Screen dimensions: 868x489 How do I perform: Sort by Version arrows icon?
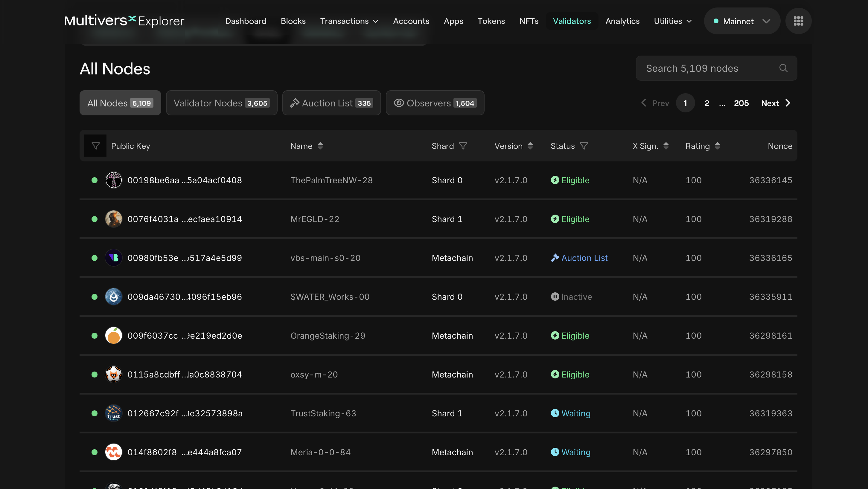(x=530, y=146)
